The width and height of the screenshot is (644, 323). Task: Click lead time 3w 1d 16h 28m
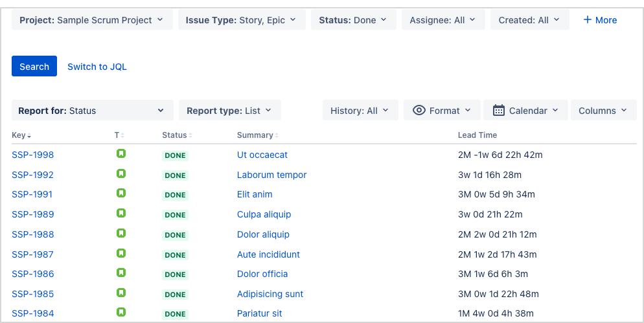490,175
